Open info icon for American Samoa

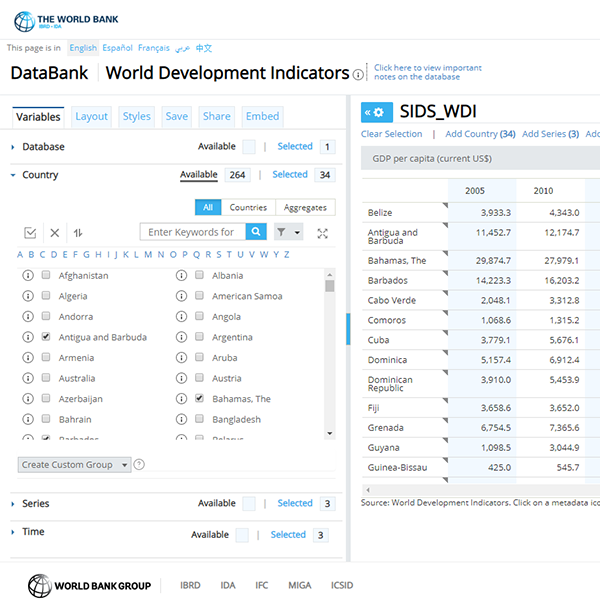point(181,296)
